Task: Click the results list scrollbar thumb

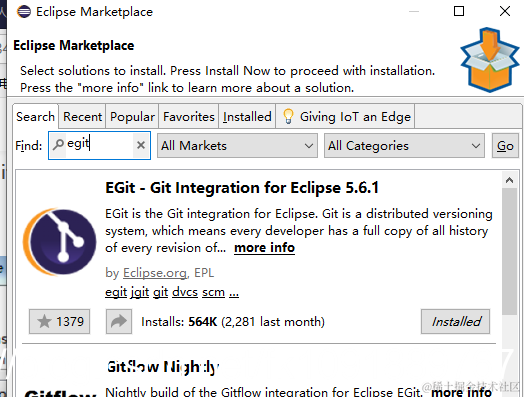Action: (x=509, y=251)
